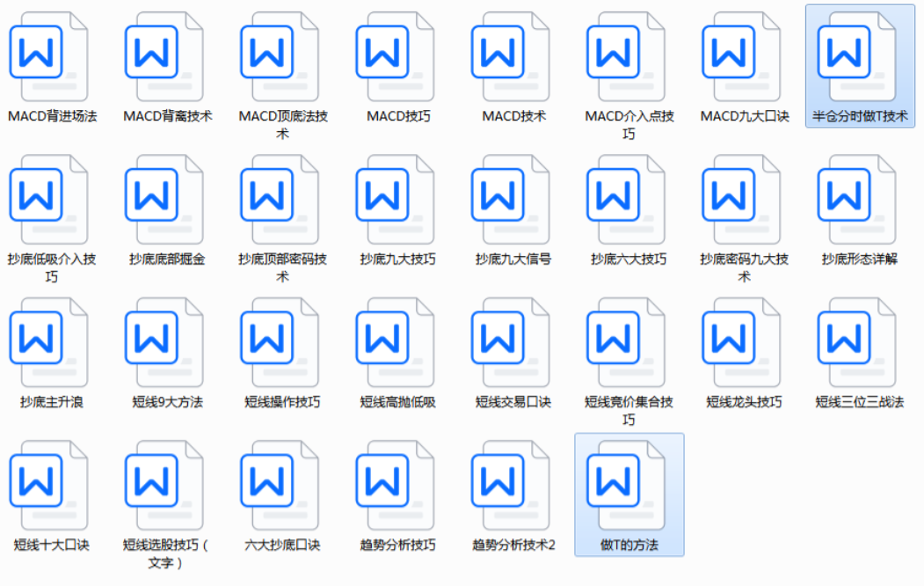Click the 抄底六大技巧 file name label
924x586 pixels.
629,259
